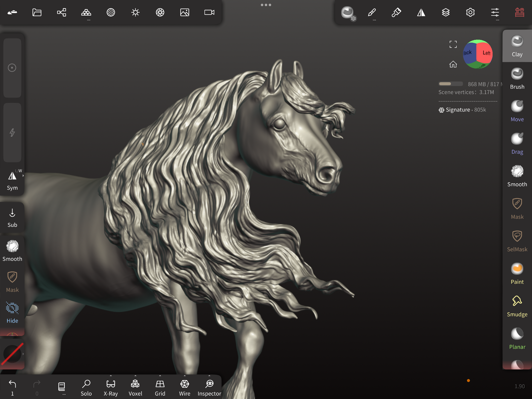532x399 pixels.
Task: Expand Grid options caret
Action: pos(160,376)
